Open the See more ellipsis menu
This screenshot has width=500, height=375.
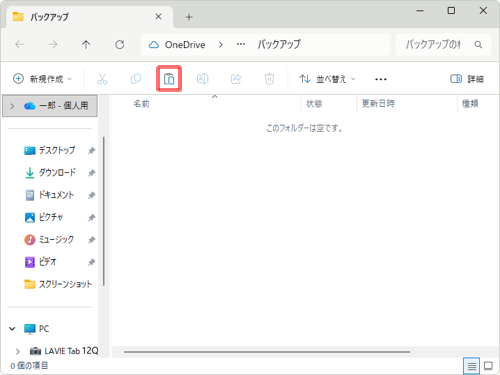[x=381, y=79]
